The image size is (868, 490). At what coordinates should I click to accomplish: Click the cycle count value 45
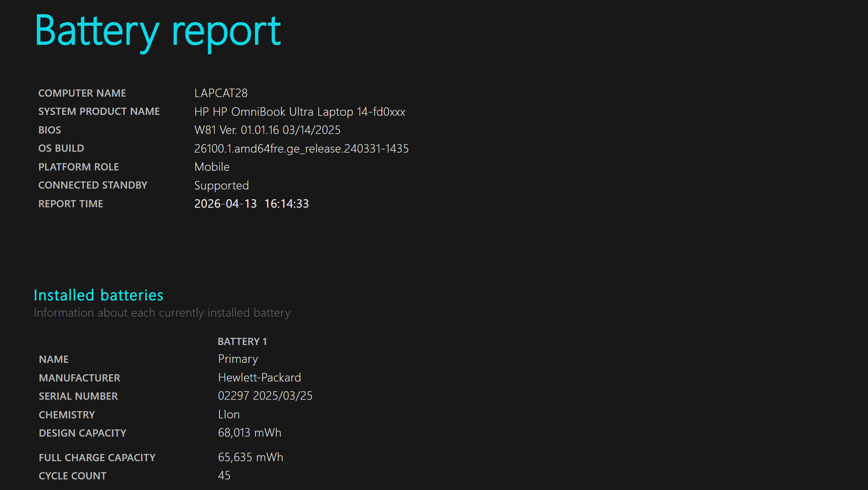tap(224, 476)
